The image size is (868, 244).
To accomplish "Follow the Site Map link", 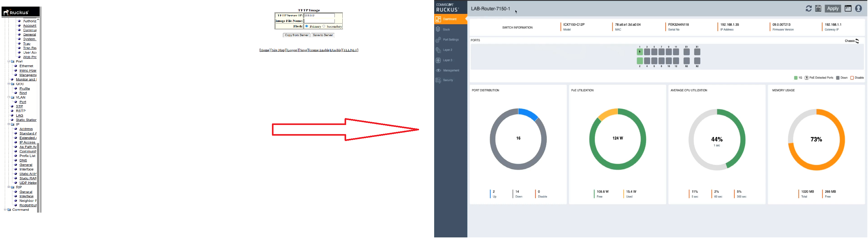I will tap(278, 50).
